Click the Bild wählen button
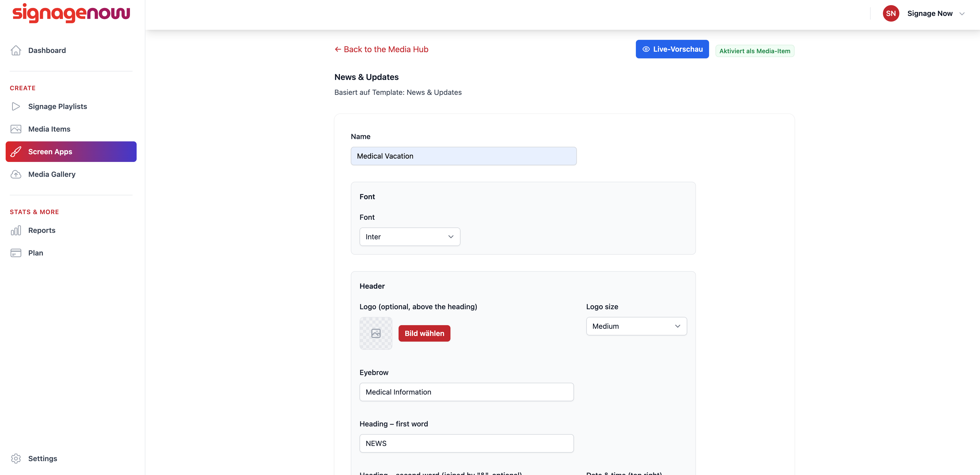 pos(425,333)
